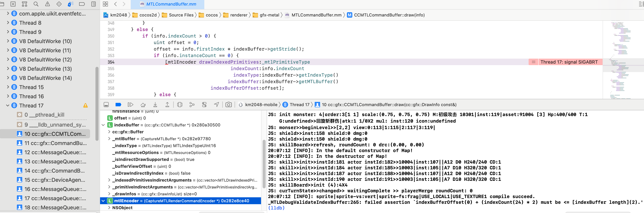Click the Step Over debug button

point(143,105)
